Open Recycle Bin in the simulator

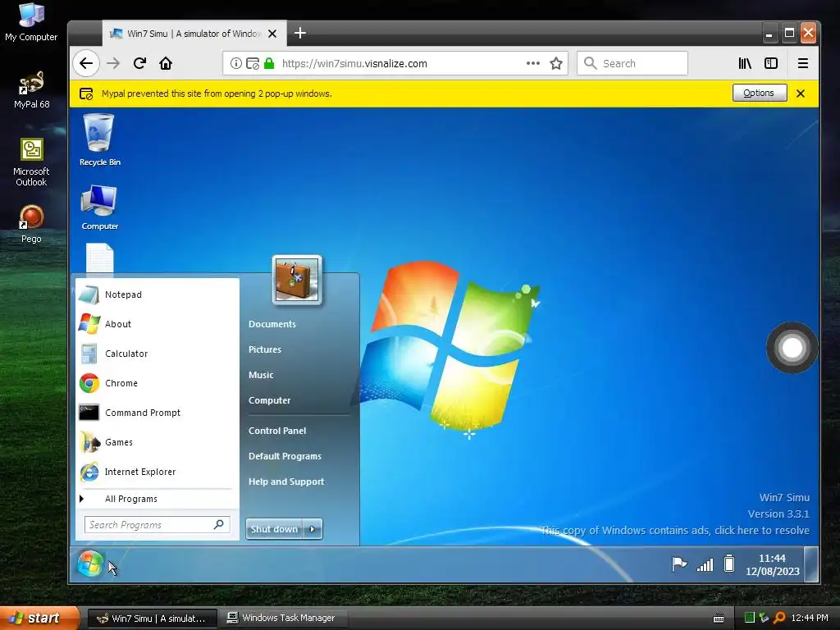tap(99, 139)
